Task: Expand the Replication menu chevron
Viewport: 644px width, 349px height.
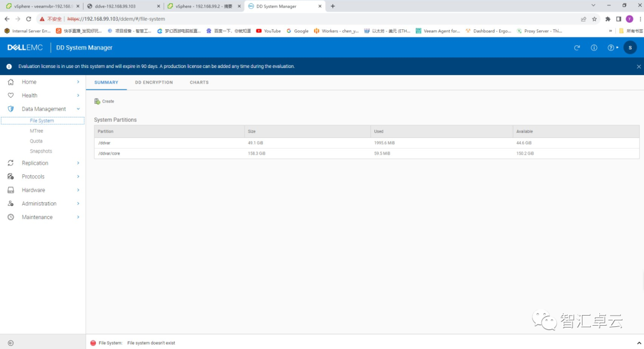Action: click(78, 163)
